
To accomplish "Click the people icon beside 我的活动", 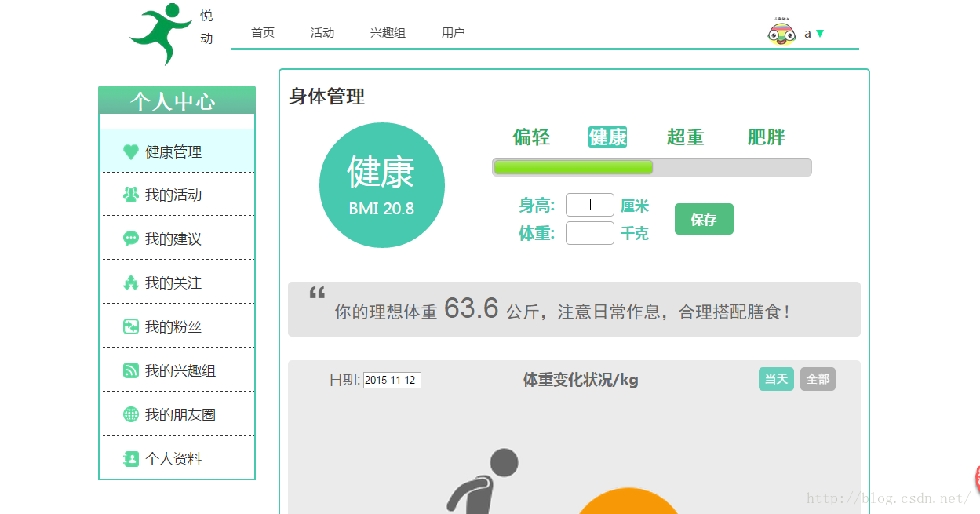I will click(131, 195).
